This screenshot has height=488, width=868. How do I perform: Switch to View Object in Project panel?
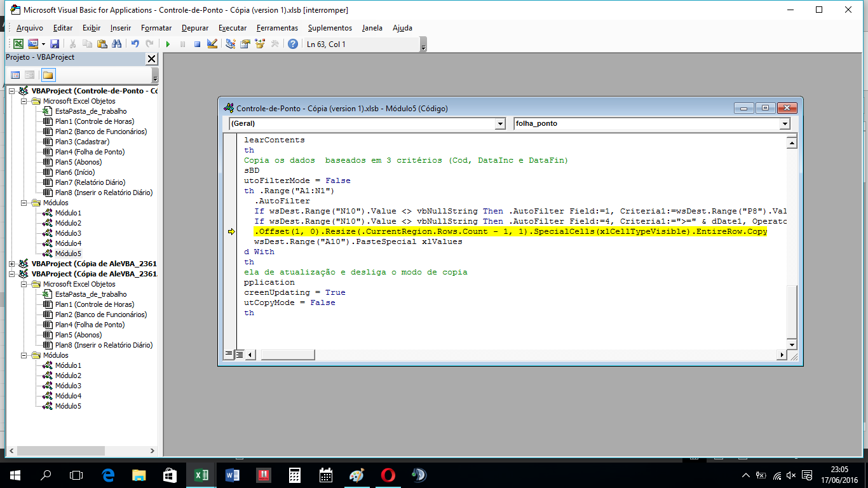30,75
